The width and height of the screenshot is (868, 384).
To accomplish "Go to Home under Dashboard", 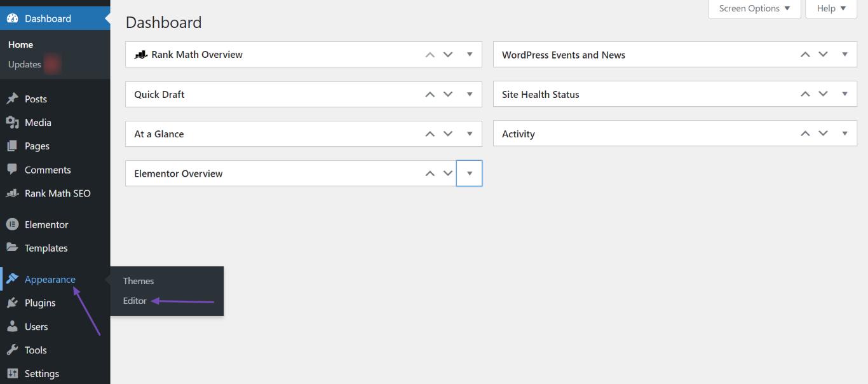I will (x=20, y=45).
